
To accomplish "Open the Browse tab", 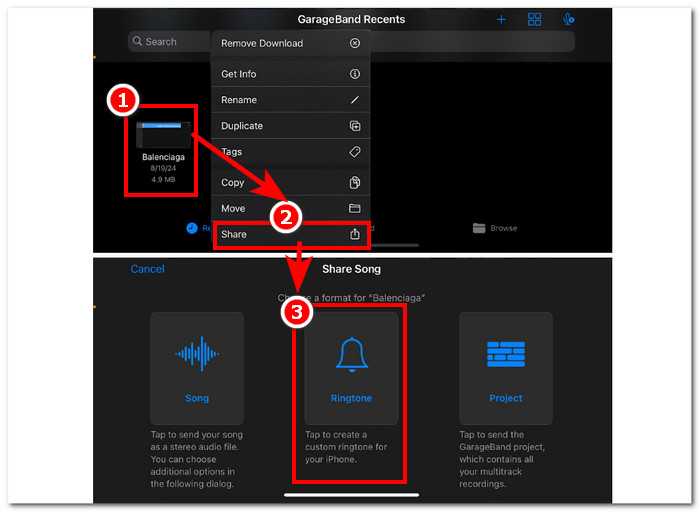I will (x=495, y=228).
